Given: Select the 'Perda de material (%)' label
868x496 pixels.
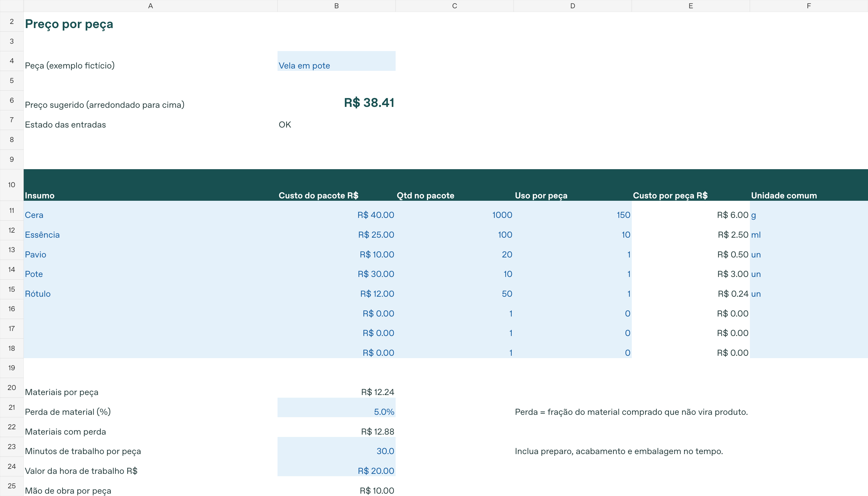Looking at the screenshot, I should click(x=150, y=407).
